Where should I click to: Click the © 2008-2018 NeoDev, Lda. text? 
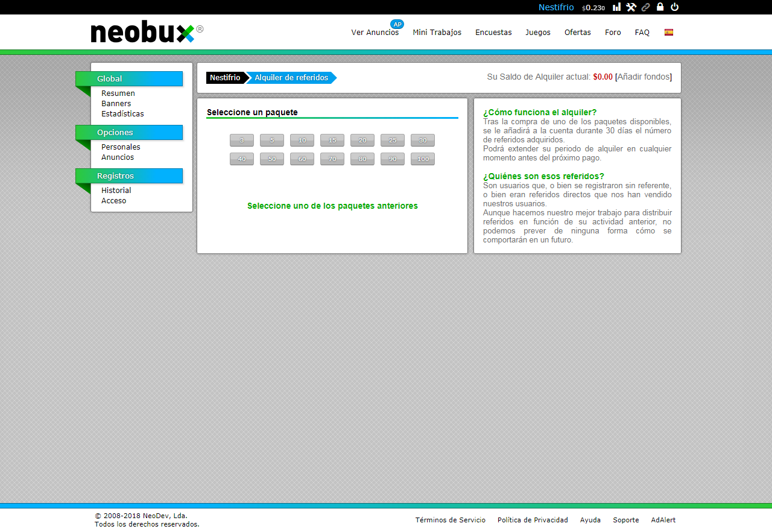[141, 516]
